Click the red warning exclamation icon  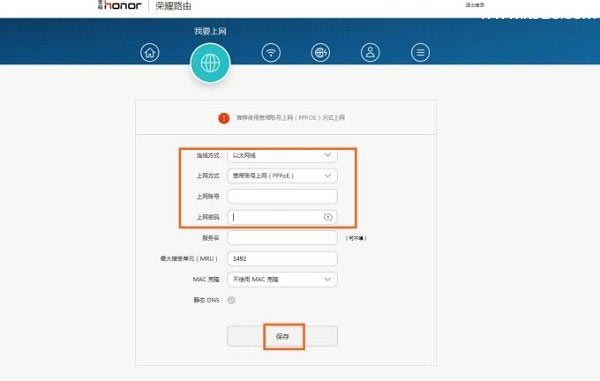[224, 118]
